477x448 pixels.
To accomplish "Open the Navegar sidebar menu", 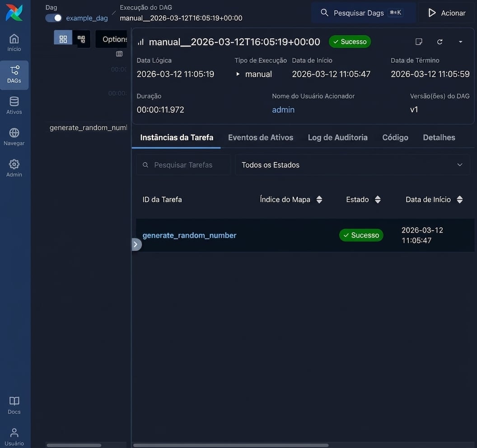I will [x=14, y=137].
